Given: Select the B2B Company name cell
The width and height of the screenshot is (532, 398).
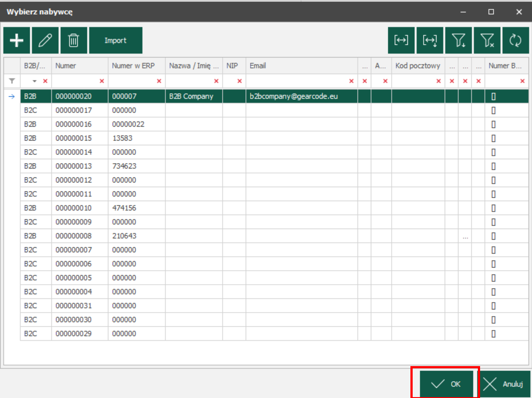Looking at the screenshot, I should (194, 96).
